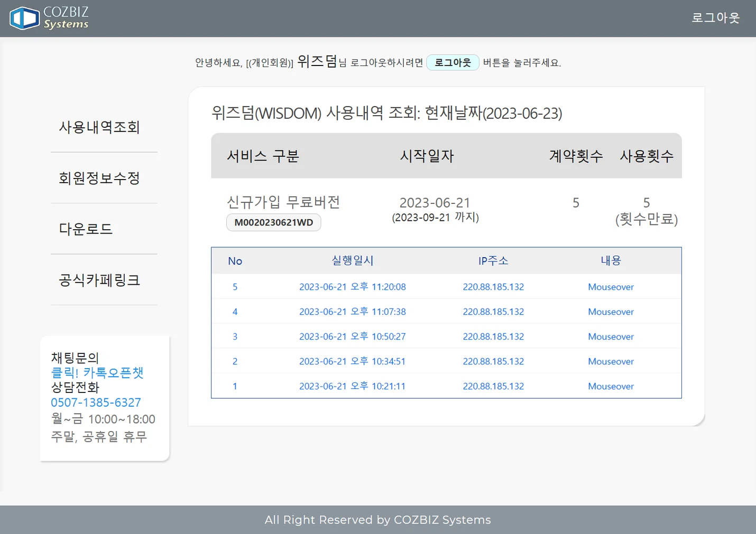Click Mouseover in row No 4

click(x=611, y=312)
